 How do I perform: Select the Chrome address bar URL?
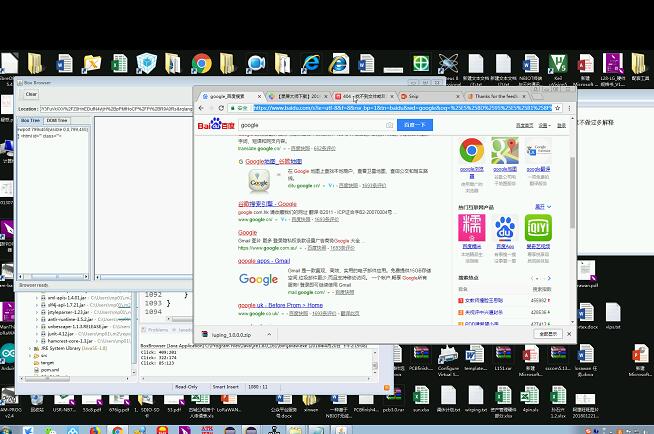(x=402, y=108)
